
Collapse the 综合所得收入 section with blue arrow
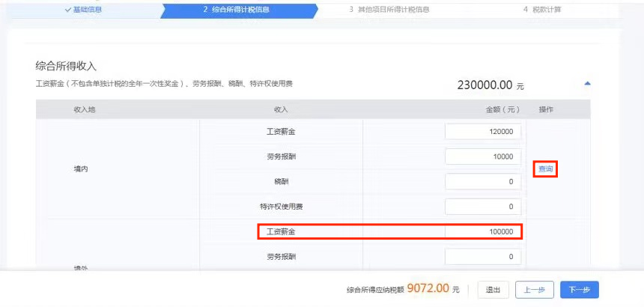587,83
